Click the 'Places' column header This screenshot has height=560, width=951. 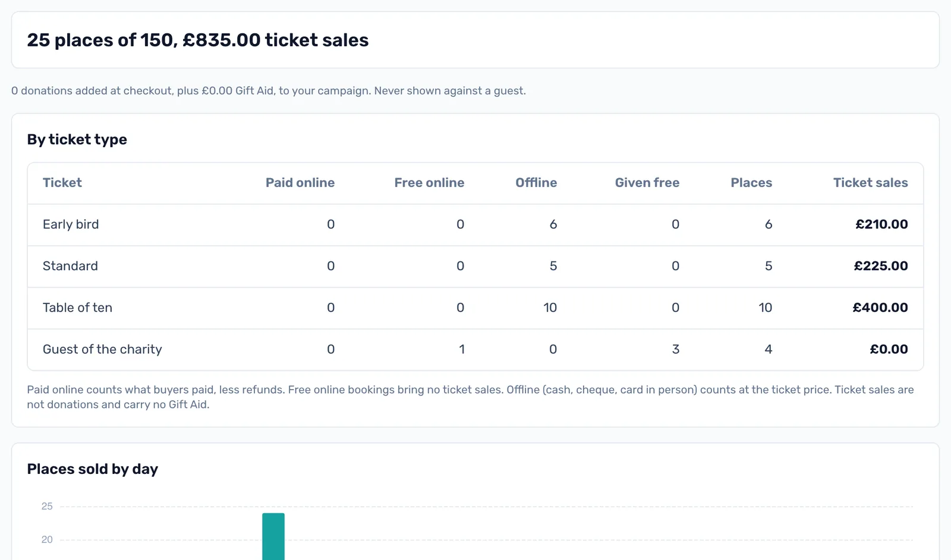pos(751,183)
